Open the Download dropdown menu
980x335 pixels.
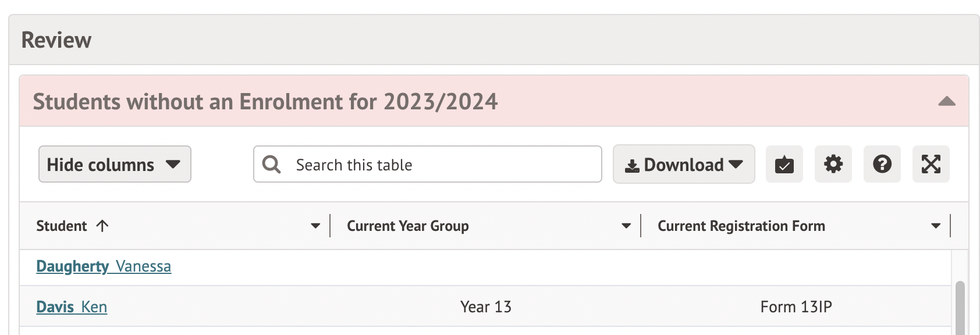click(x=684, y=165)
